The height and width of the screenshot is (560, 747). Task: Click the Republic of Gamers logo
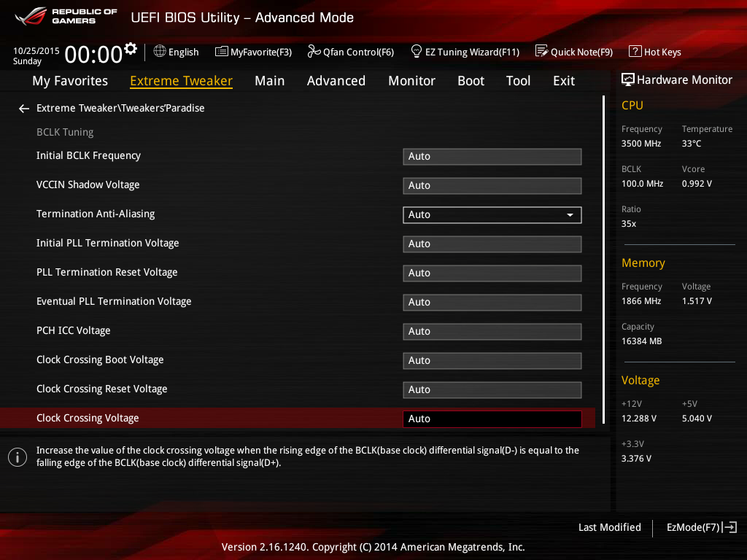click(66, 16)
